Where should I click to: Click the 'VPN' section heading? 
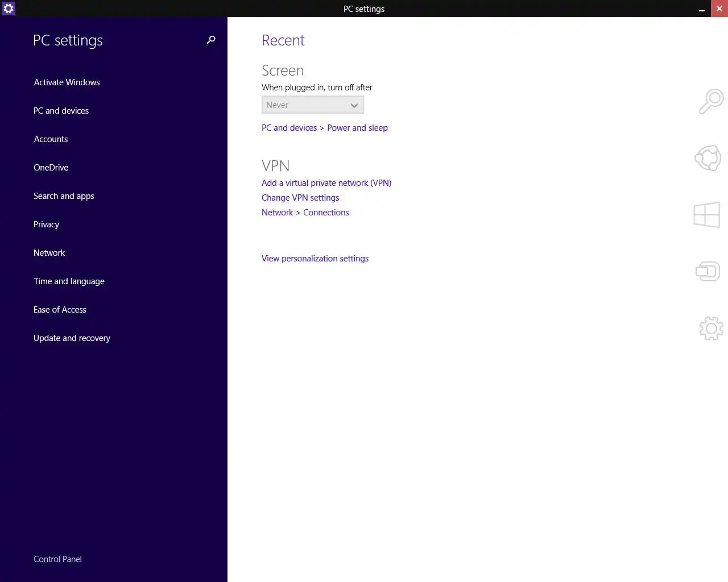click(275, 166)
